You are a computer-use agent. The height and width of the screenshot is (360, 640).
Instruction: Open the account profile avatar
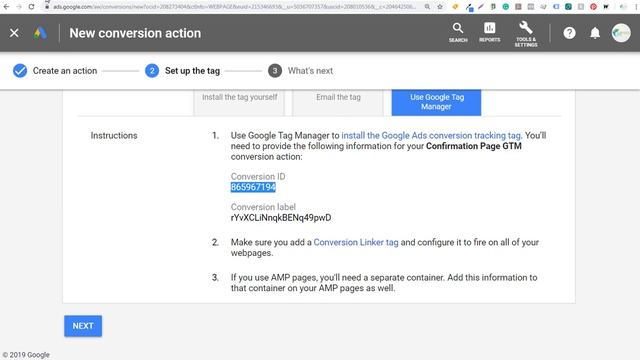pos(621,33)
